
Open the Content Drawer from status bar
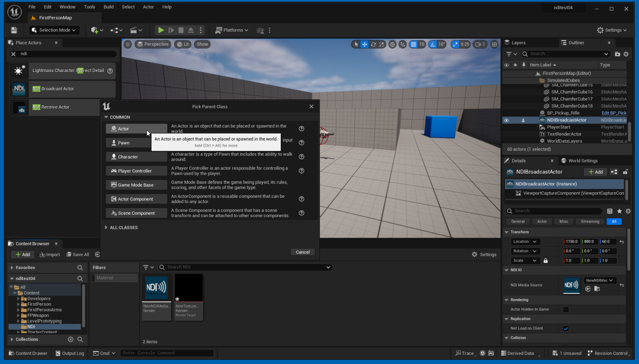(28, 353)
